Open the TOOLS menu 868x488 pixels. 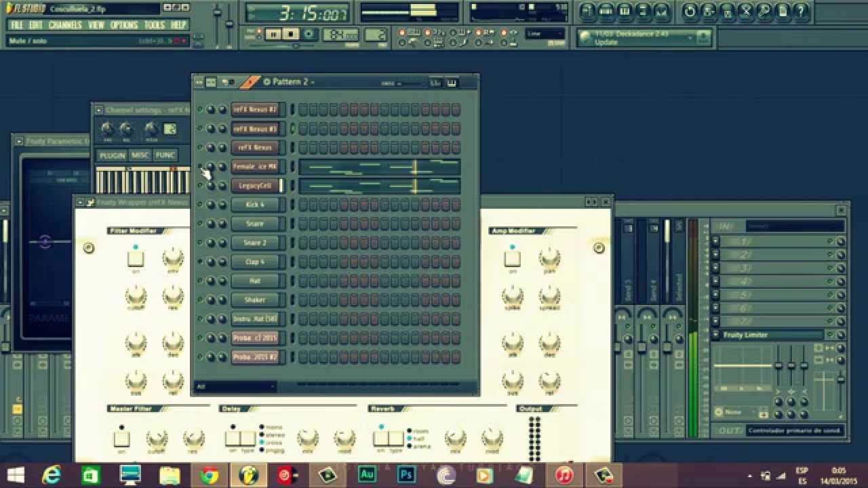click(x=154, y=25)
